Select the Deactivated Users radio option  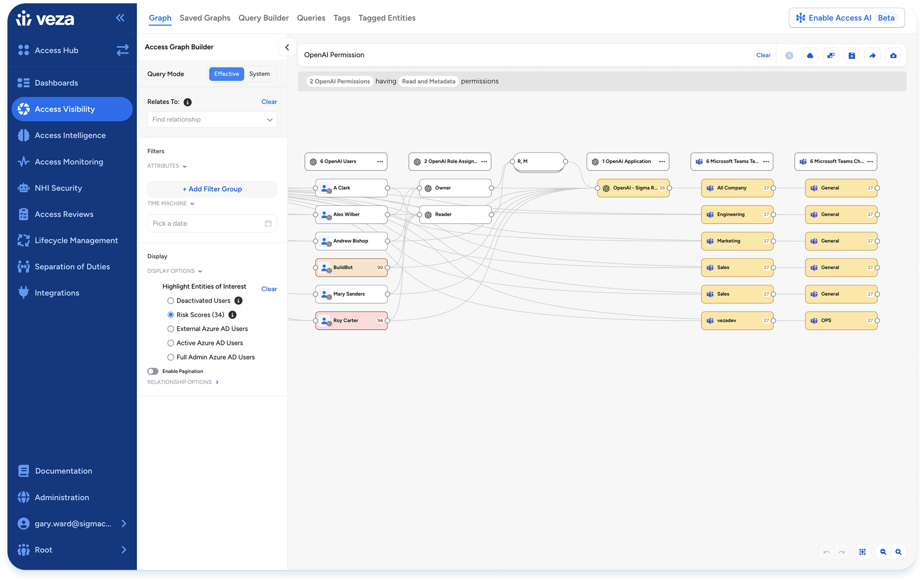[170, 301]
